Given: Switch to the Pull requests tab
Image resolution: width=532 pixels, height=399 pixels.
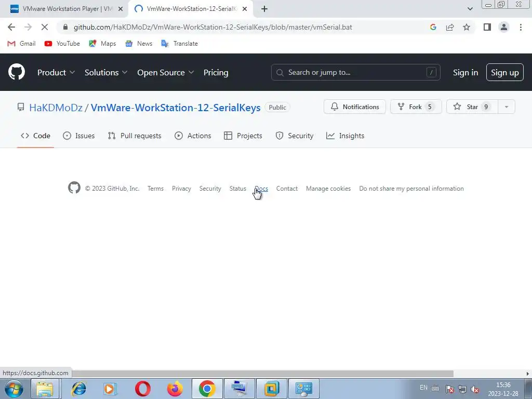Looking at the screenshot, I should 135,136.
